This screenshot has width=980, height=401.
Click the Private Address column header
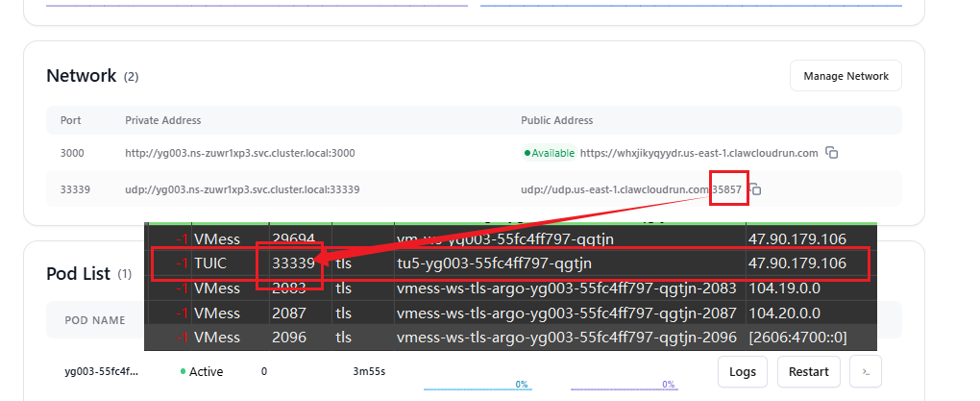(x=163, y=120)
